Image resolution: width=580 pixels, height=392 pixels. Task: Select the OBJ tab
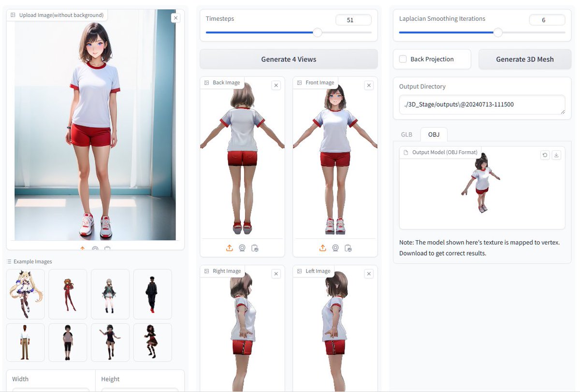[434, 134]
